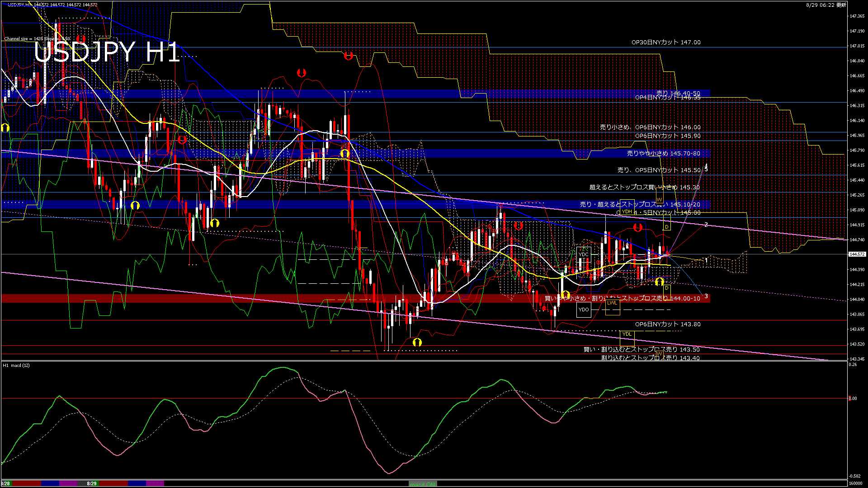Viewport: 868px width, 488px height.
Task: Click the 更新 refresh label top right
Action: click(841, 5)
